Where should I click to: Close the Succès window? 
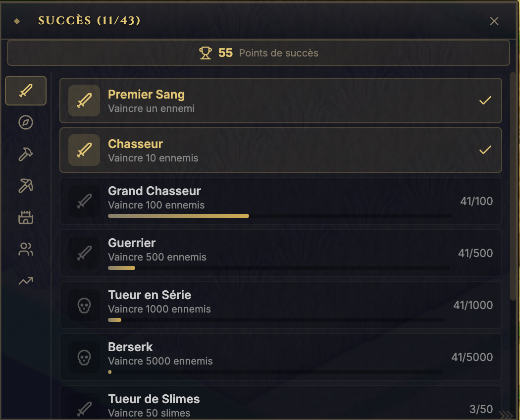pos(494,21)
